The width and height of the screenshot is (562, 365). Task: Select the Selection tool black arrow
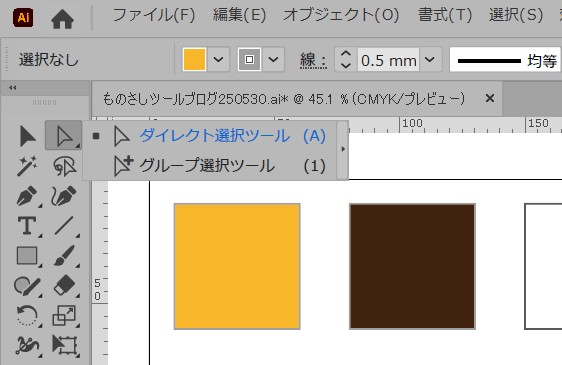(27, 136)
